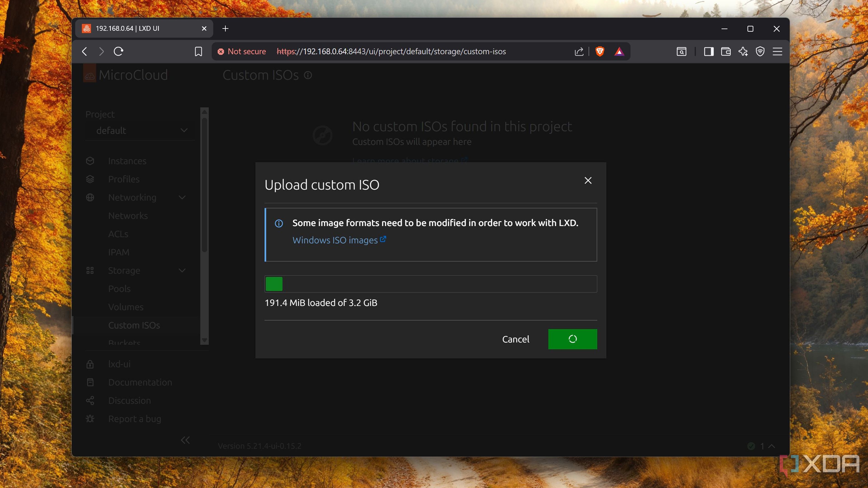868x488 pixels.
Task: Select the 192.168.0.64 LXD UI tab
Action: click(144, 29)
